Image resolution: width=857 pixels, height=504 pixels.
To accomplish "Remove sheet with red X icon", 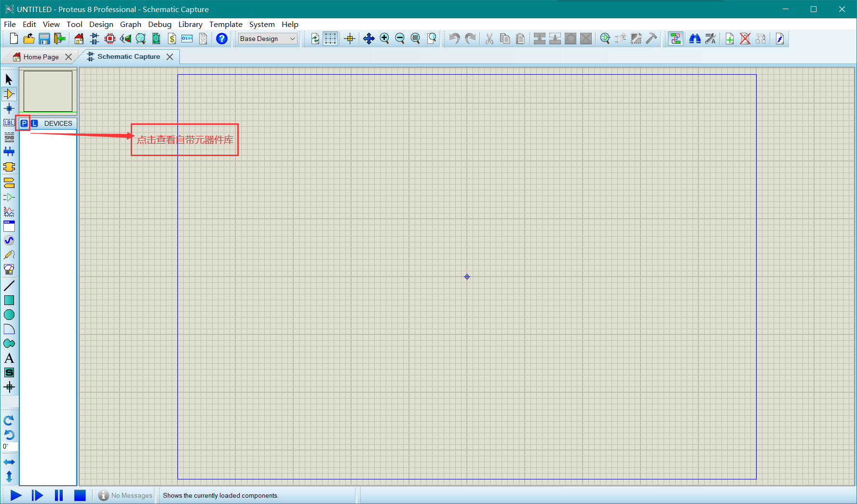I will 745,39.
